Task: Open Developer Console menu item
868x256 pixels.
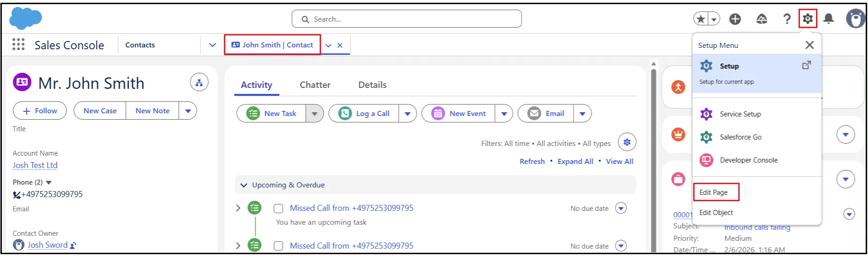Action: click(757, 160)
